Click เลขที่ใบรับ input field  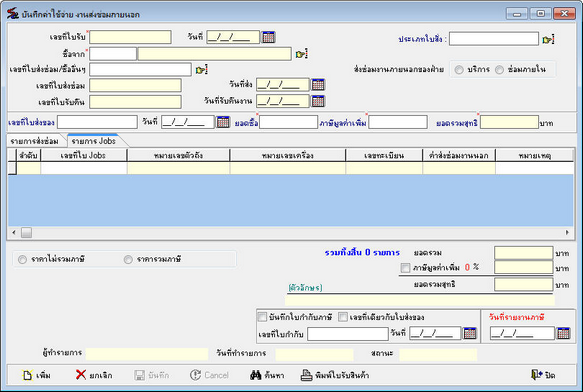[x=130, y=37]
